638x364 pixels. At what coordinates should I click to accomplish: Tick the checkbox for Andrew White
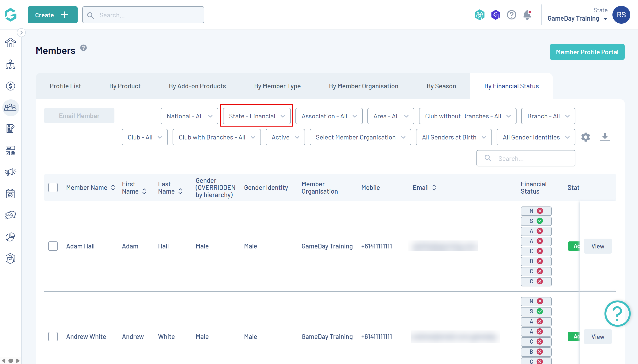53,337
